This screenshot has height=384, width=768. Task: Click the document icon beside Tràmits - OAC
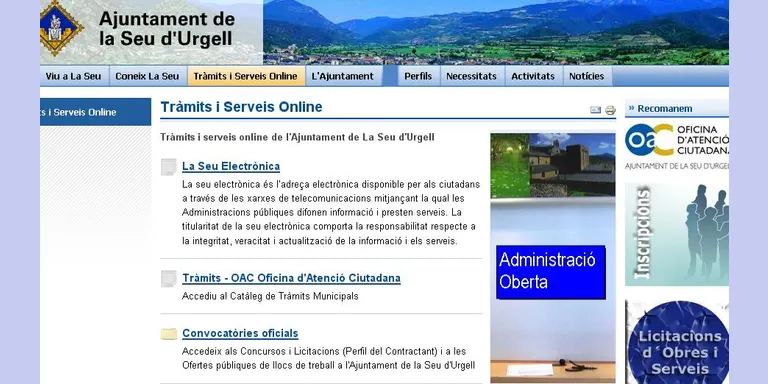[168, 279]
